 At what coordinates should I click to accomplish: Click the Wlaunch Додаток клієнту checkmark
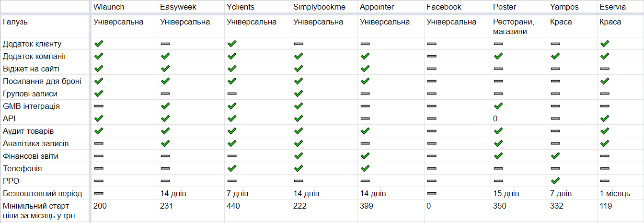99,44
